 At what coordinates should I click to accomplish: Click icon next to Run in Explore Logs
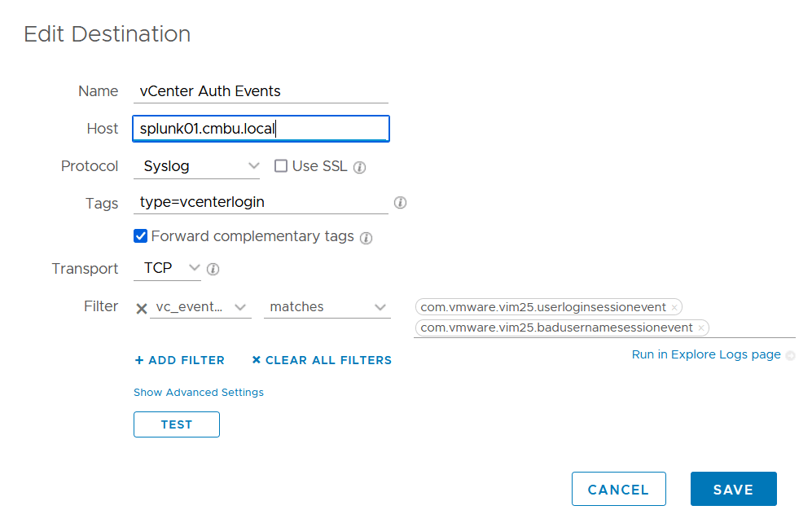(x=790, y=355)
